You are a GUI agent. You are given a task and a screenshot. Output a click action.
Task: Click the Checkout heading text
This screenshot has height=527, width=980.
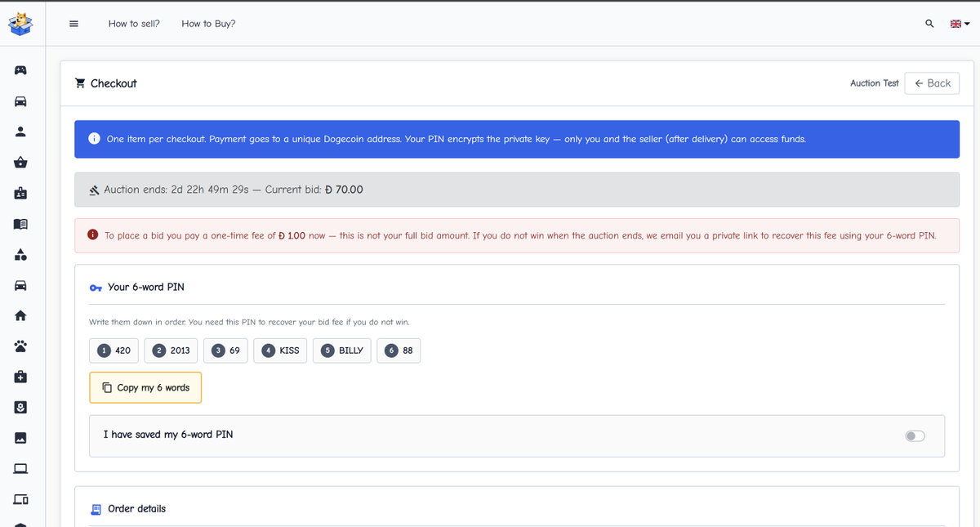click(x=114, y=83)
